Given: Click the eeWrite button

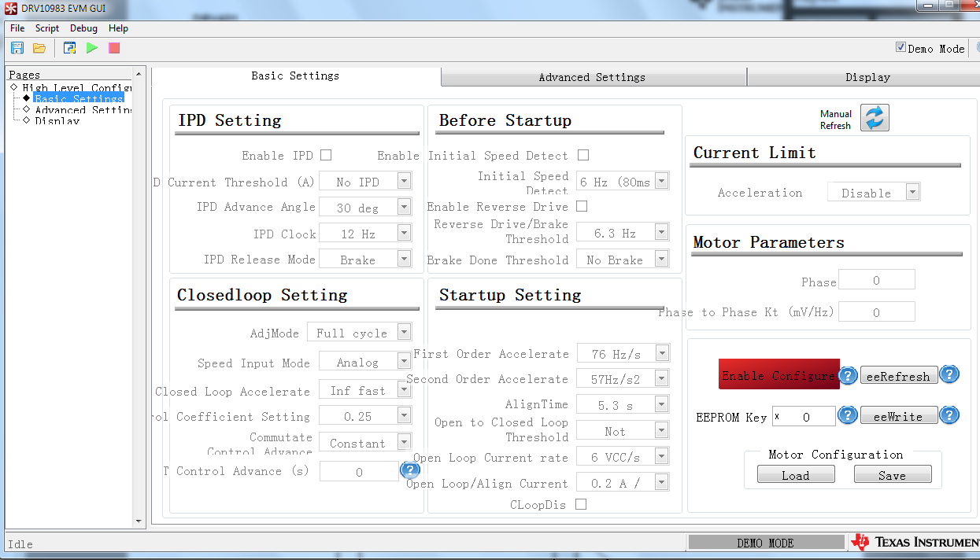Looking at the screenshot, I should tap(898, 416).
